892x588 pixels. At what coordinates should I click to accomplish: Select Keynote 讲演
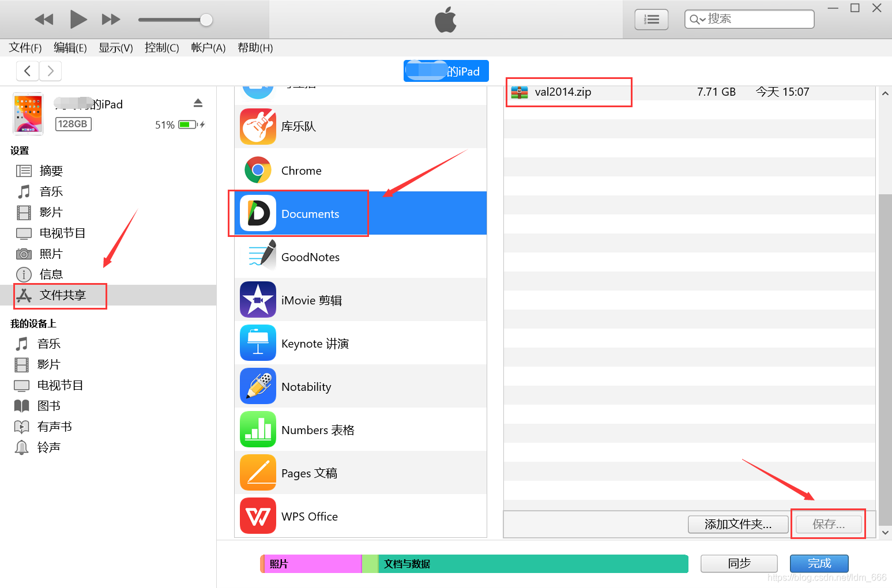pos(315,343)
